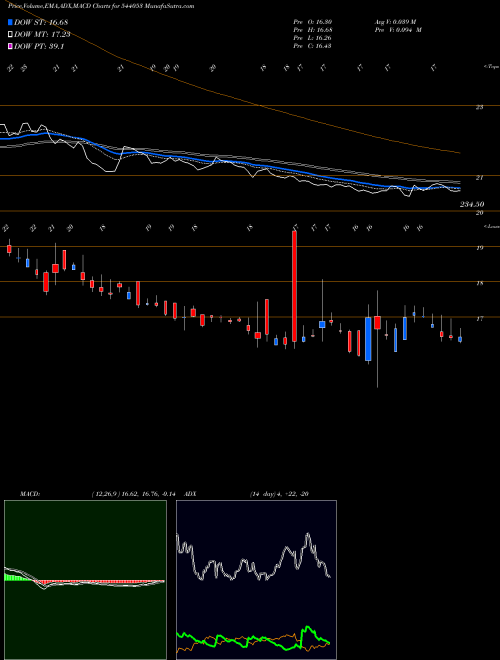Click the 17 axis label on candlestick chart
The width and height of the screenshot is (500, 660).
click(x=479, y=319)
